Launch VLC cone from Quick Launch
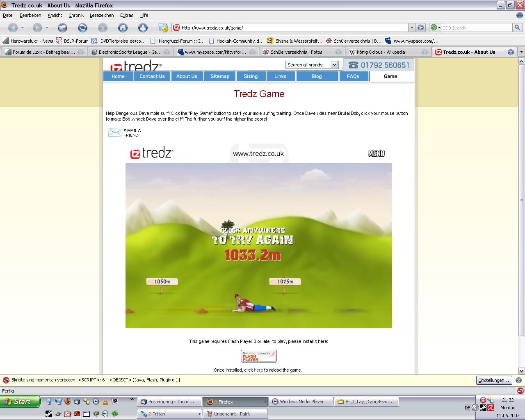 click(x=105, y=402)
